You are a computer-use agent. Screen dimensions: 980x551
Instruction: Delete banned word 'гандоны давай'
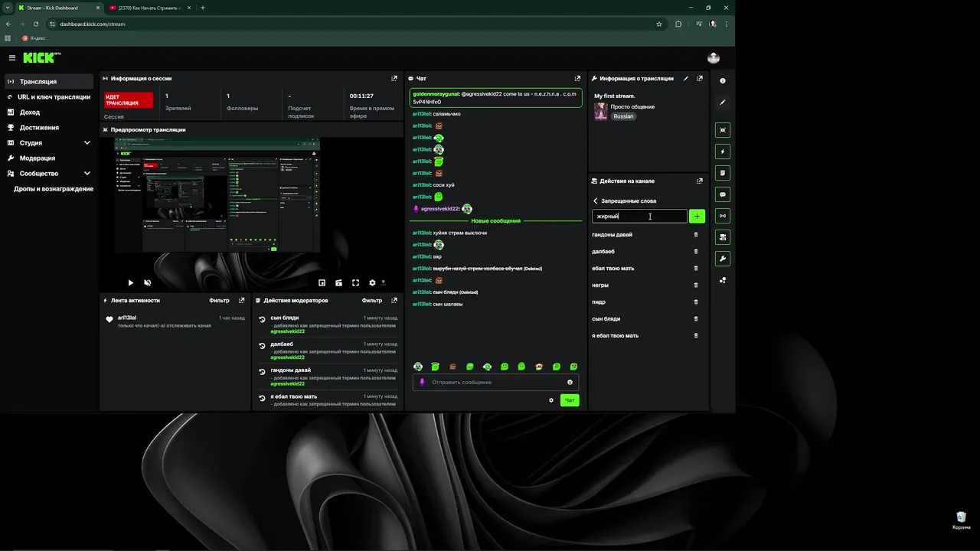pyautogui.click(x=696, y=235)
